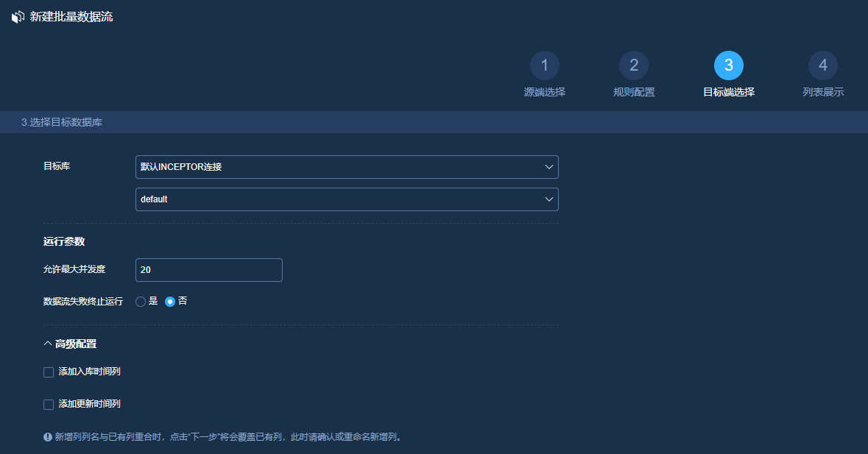Click the info icon before the overwrite warning

click(46, 436)
